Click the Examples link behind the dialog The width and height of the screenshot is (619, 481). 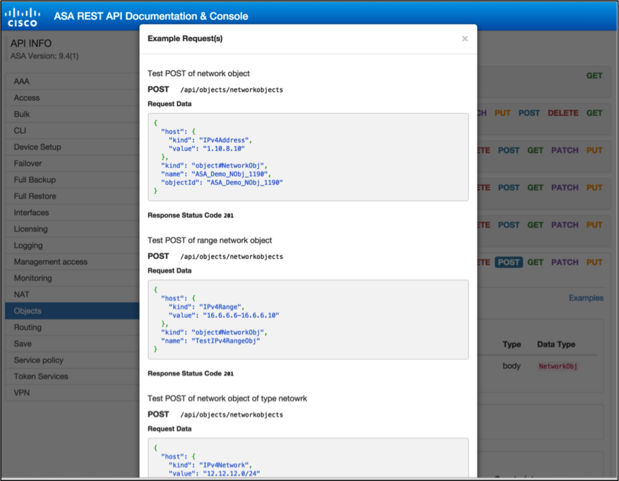click(586, 298)
